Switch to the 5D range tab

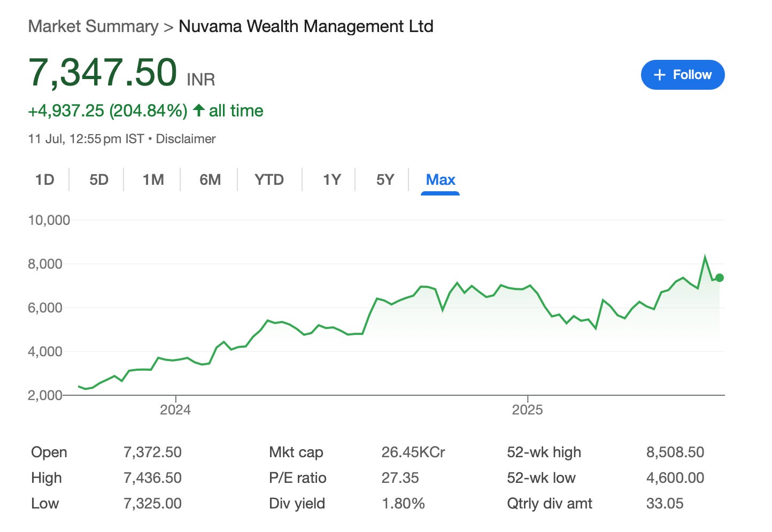click(x=99, y=179)
